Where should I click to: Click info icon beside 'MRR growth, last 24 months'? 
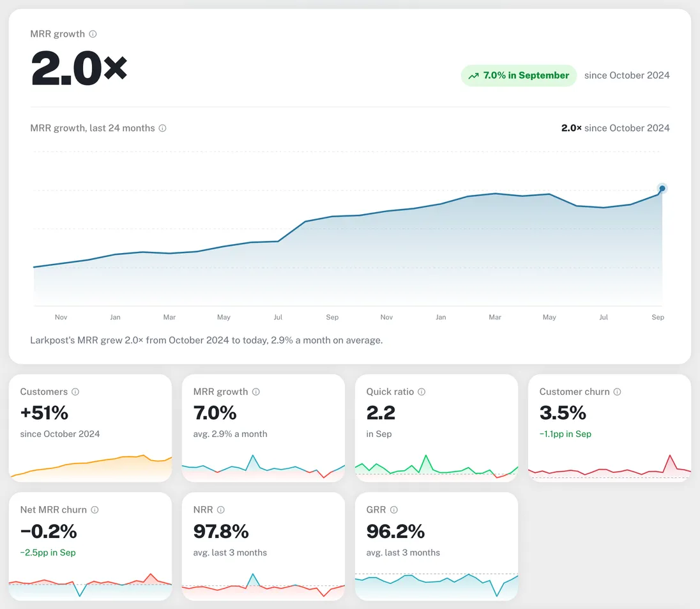click(162, 128)
